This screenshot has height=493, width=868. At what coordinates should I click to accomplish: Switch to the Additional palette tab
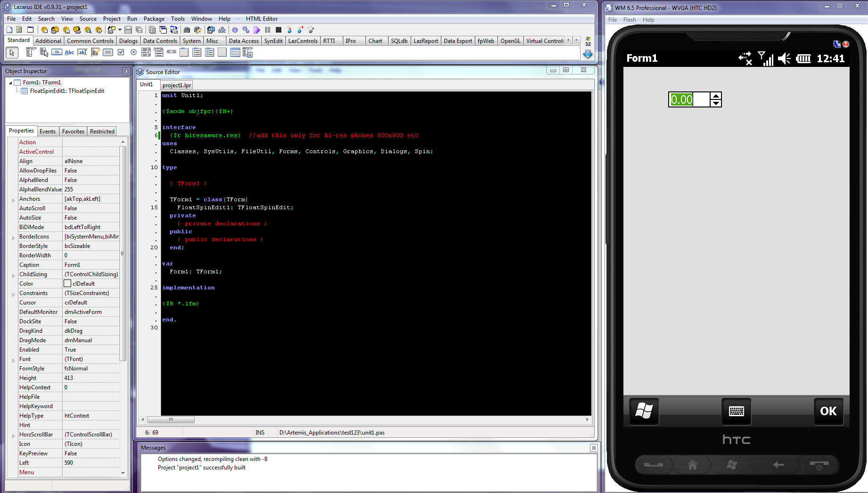[x=49, y=41]
